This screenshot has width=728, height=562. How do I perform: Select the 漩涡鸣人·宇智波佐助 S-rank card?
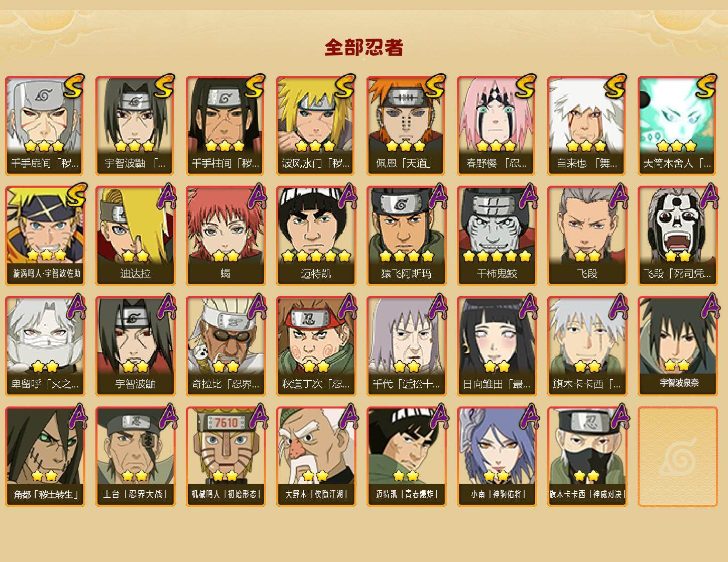[45, 236]
